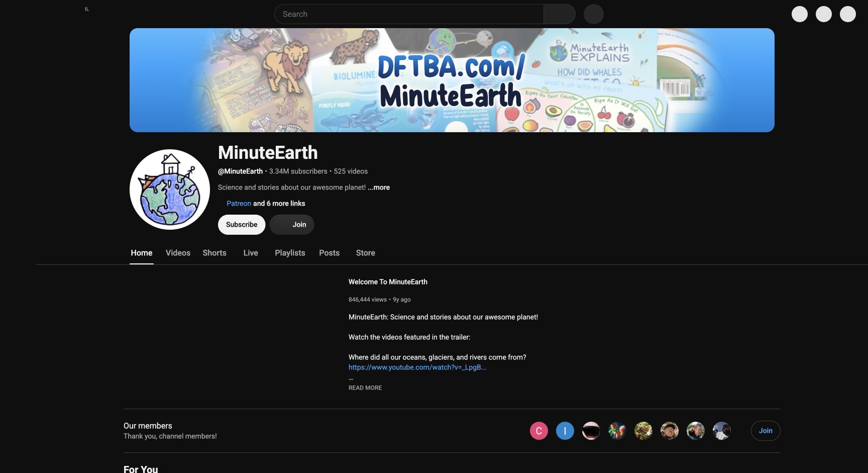This screenshot has height=473, width=868.
Task: Switch to the Videos tab
Action: tap(178, 253)
